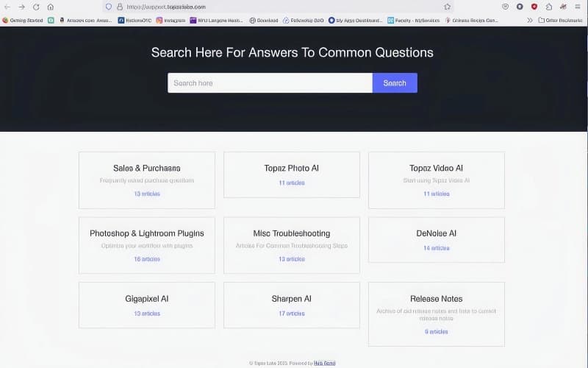The height and width of the screenshot is (368, 588).
Task: Click the Search here input field
Action: (270, 82)
